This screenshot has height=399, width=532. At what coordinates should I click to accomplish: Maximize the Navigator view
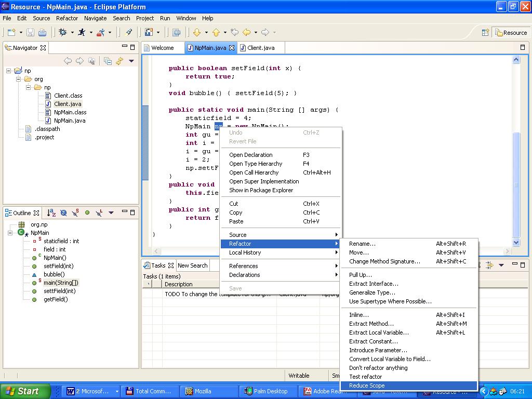click(x=132, y=47)
